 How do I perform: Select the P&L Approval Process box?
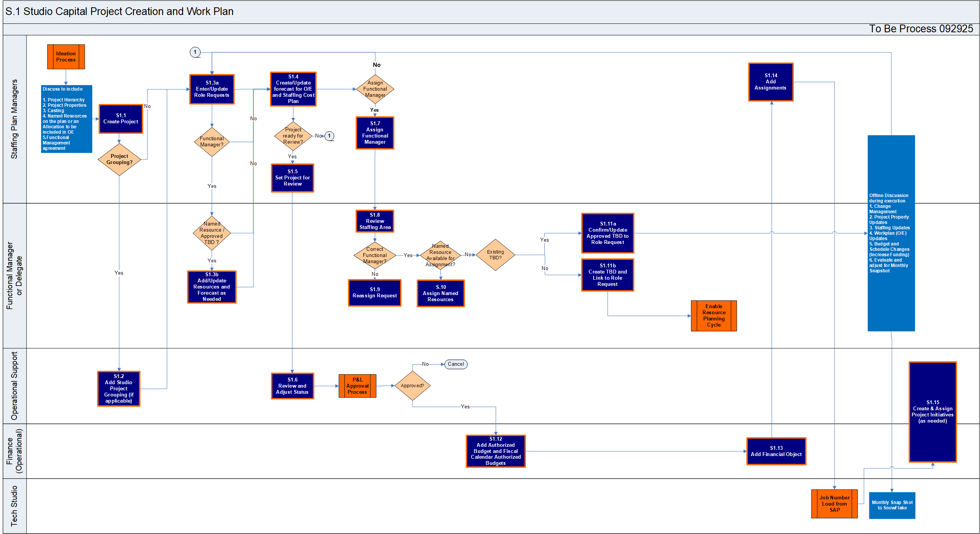point(357,386)
